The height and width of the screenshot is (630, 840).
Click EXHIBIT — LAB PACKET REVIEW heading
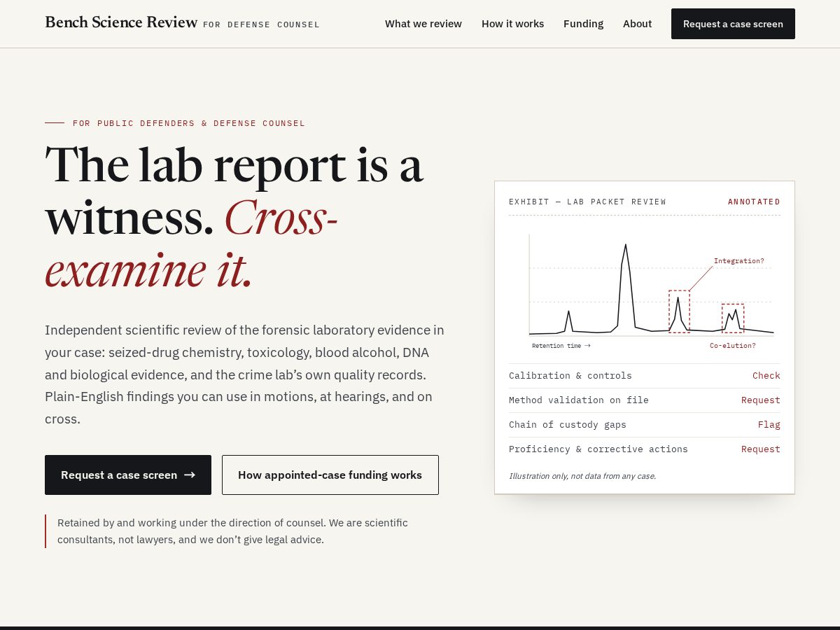click(x=587, y=202)
